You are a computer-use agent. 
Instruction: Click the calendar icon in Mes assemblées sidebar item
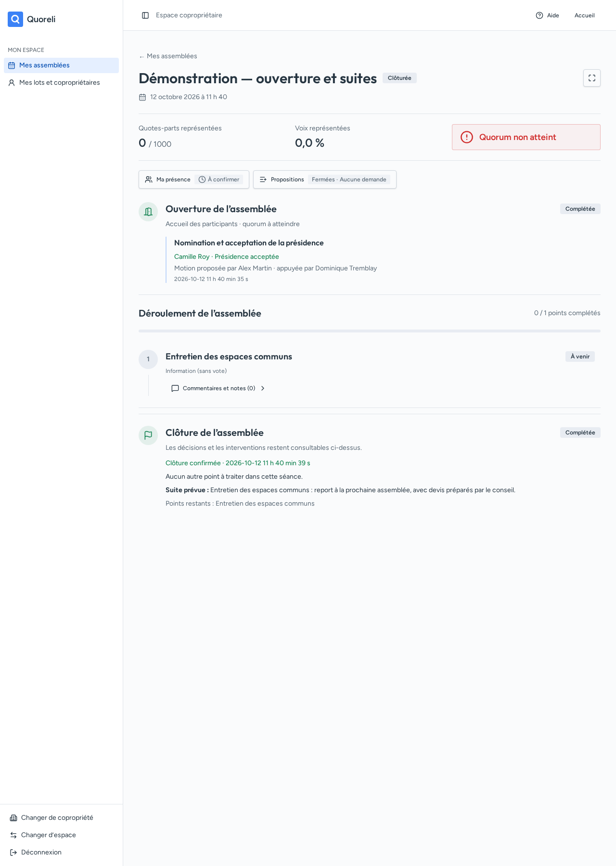point(12,65)
